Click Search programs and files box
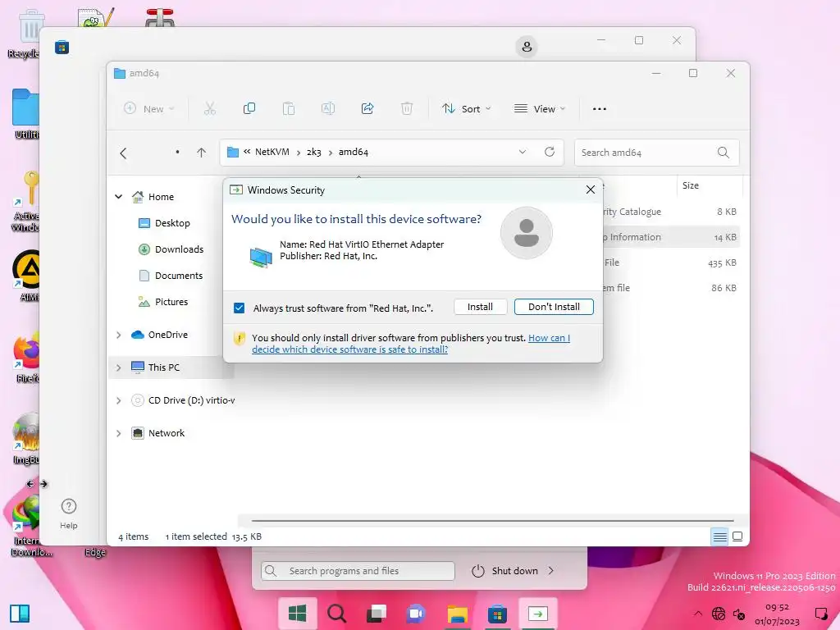 (x=358, y=571)
